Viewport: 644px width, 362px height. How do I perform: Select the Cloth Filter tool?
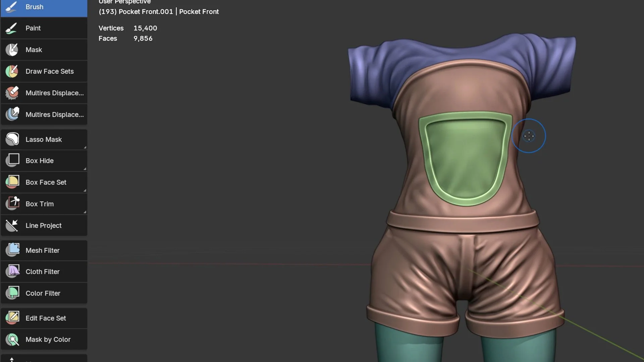point(44,272)
